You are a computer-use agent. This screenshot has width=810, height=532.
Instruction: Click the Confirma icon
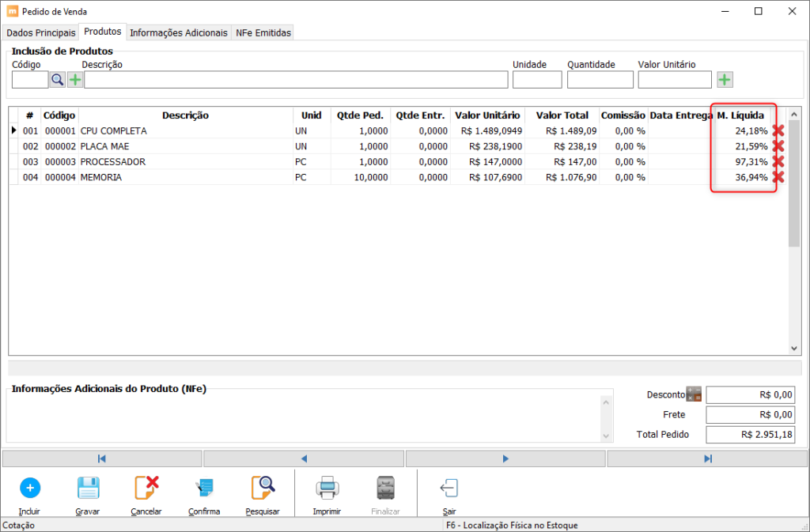pos(205,489)
